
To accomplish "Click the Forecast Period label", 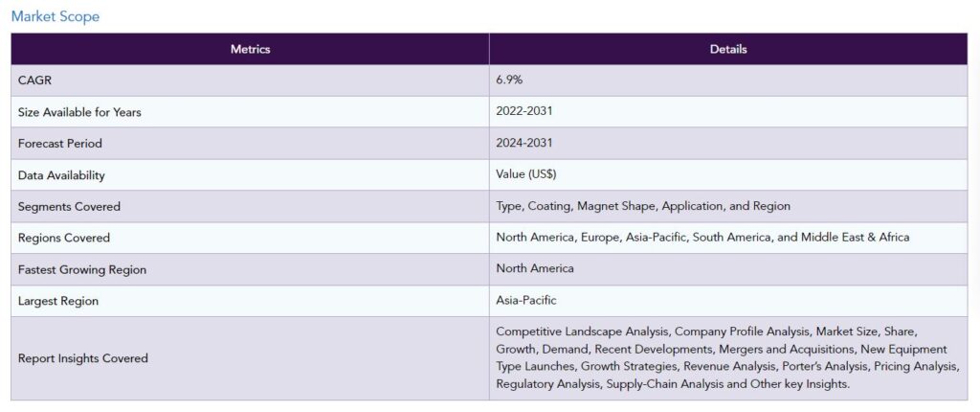I will (60, 144).
